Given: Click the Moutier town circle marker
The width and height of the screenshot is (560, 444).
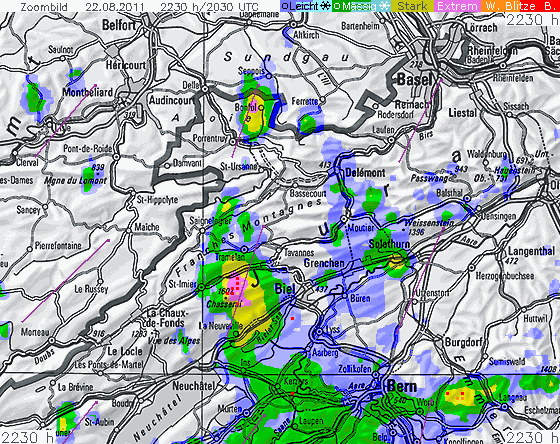Looking at the screenshot, I should pos(344,218).
